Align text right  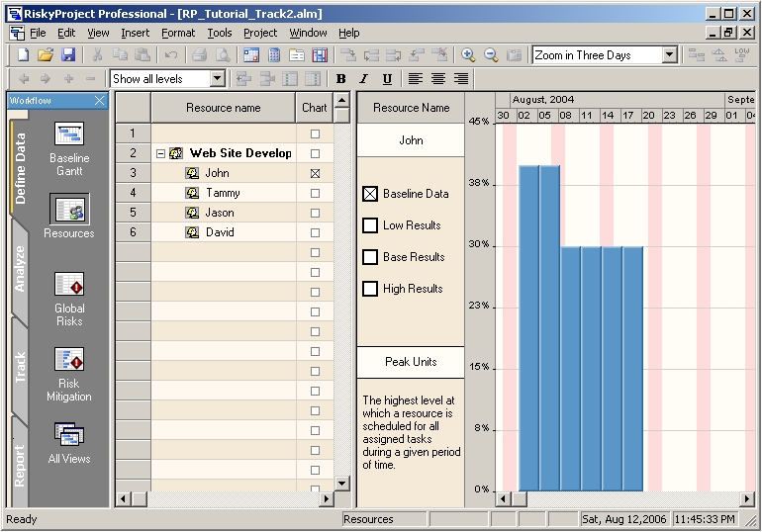pos(461,79)
